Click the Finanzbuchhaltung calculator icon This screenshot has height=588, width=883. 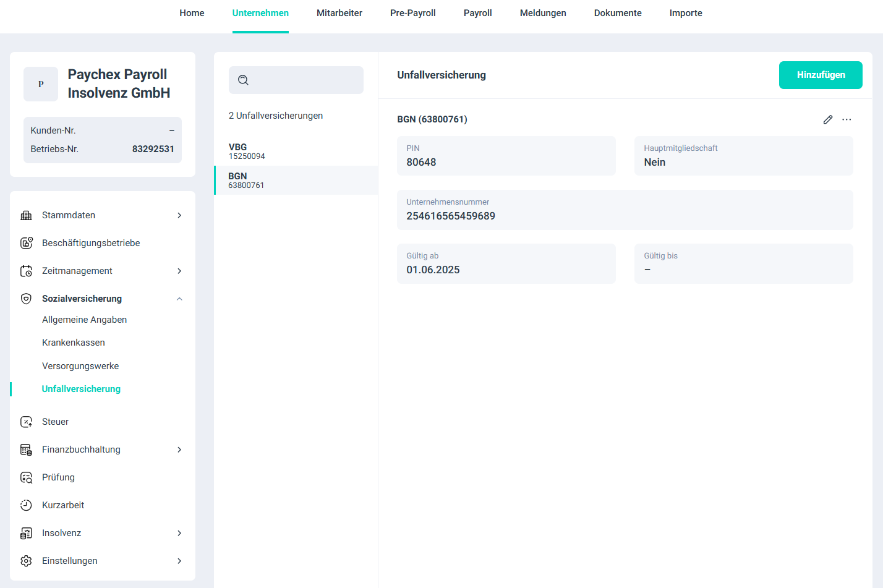26,450
